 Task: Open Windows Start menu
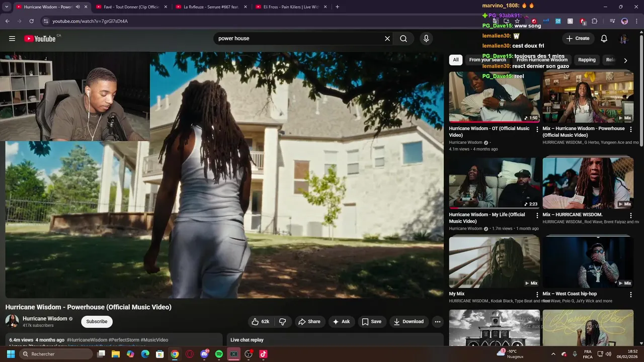[x=11, y=354]
